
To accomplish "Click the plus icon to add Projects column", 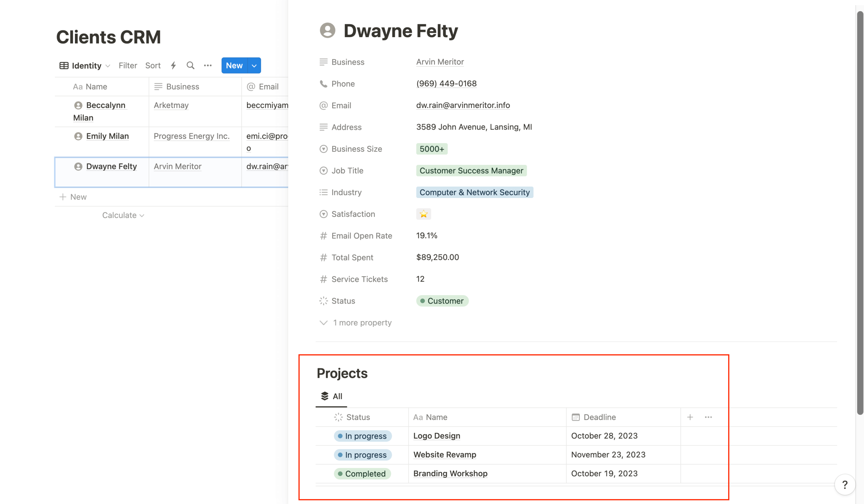I will (x=690, y=417).
